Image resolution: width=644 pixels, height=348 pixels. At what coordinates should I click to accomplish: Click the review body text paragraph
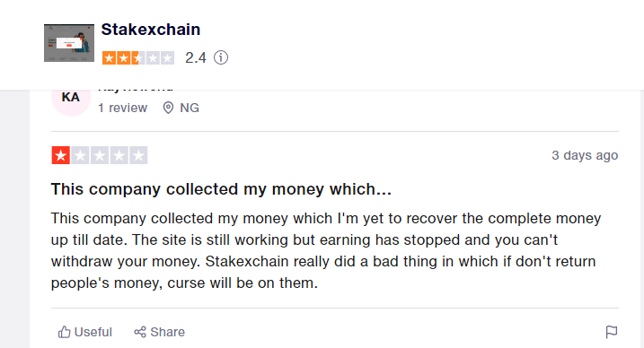(x=326, y=250)
